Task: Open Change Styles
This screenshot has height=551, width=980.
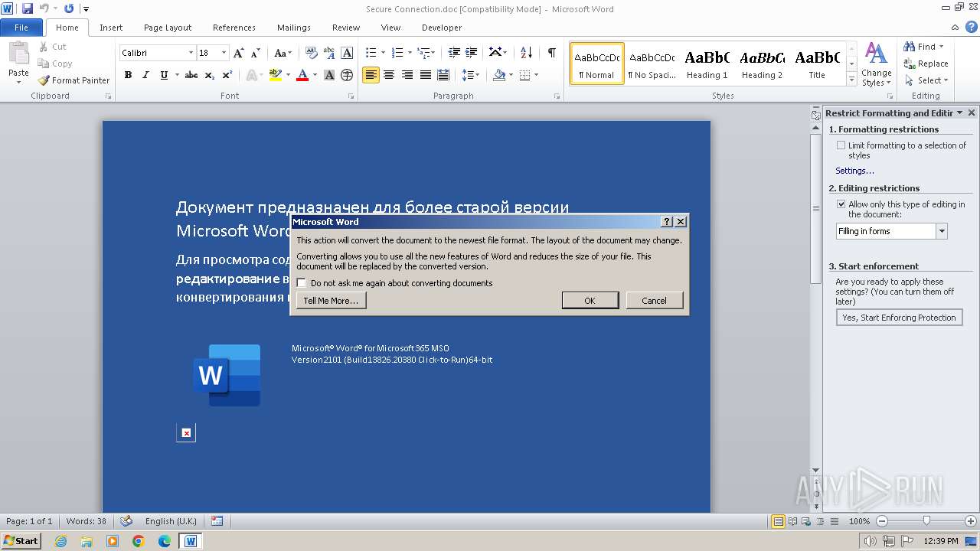Action: coord(877,65)
